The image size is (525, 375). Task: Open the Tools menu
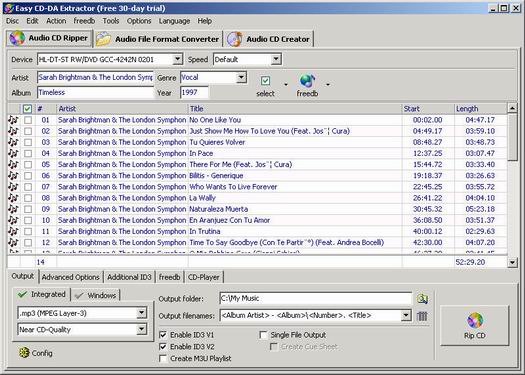coord(111,21)
